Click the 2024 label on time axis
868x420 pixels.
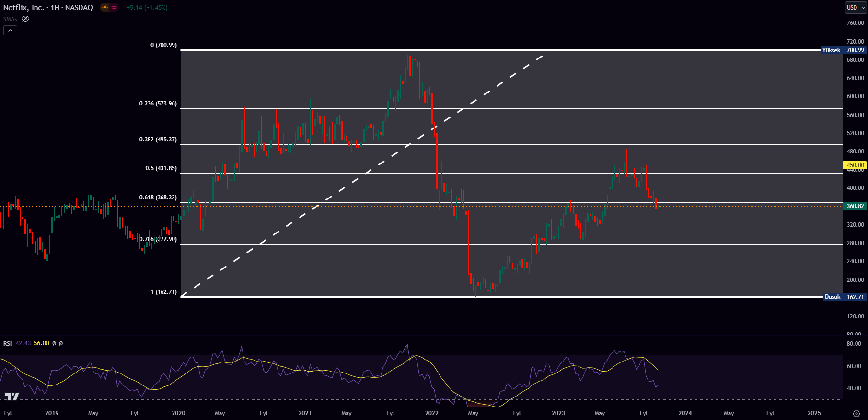685,413
